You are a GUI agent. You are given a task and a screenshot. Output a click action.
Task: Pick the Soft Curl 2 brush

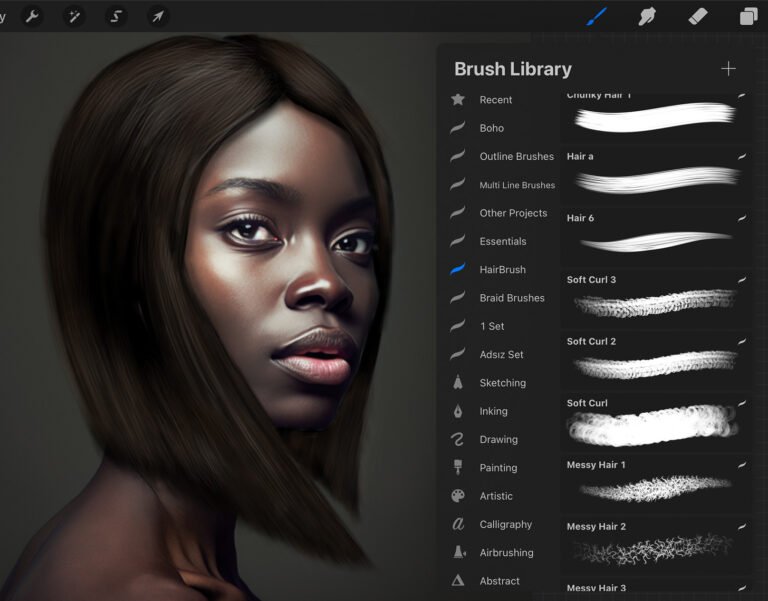pos(655,361)
